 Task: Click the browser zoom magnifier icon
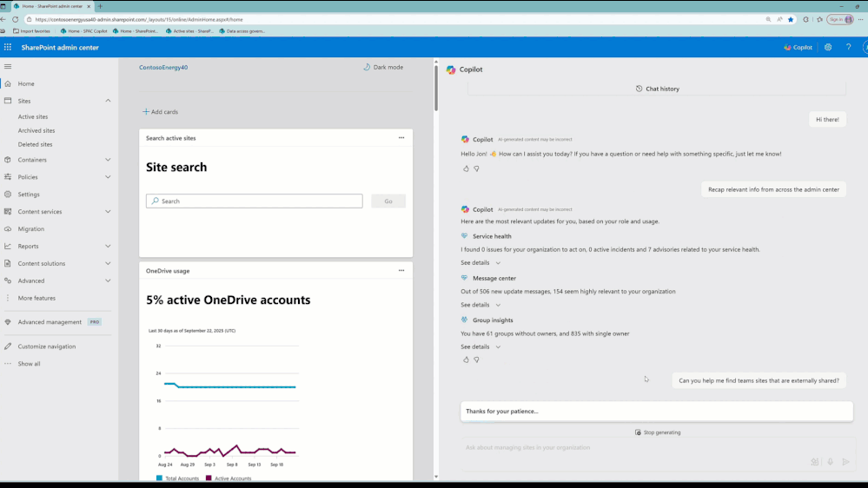click(768, 19)
